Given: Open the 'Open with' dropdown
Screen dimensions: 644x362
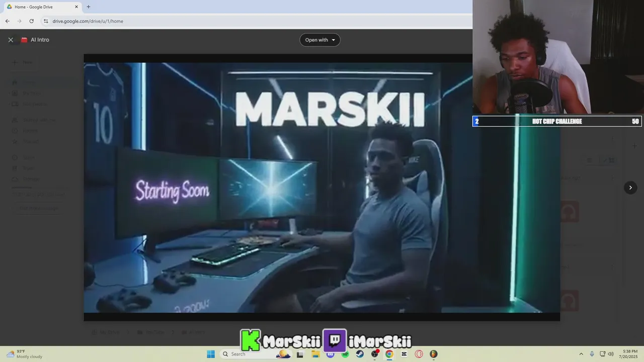Looking at the screenshot, I should [320, 40].
